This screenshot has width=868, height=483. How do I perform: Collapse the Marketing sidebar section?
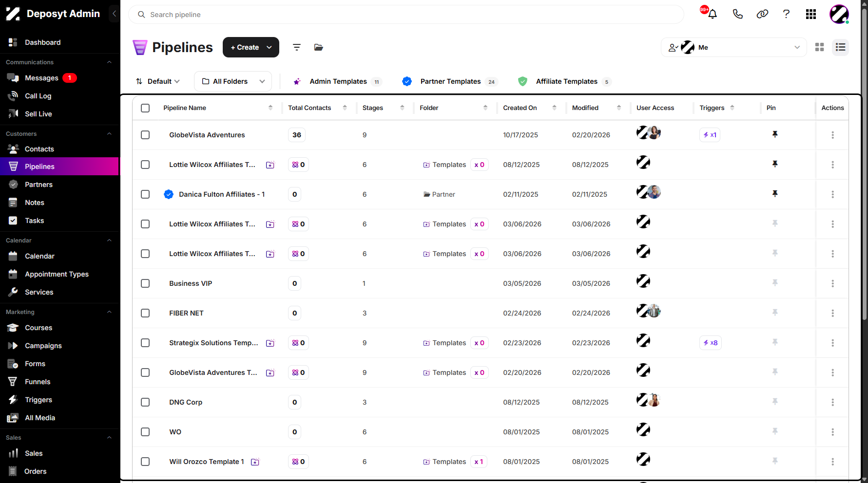point(109,312)
